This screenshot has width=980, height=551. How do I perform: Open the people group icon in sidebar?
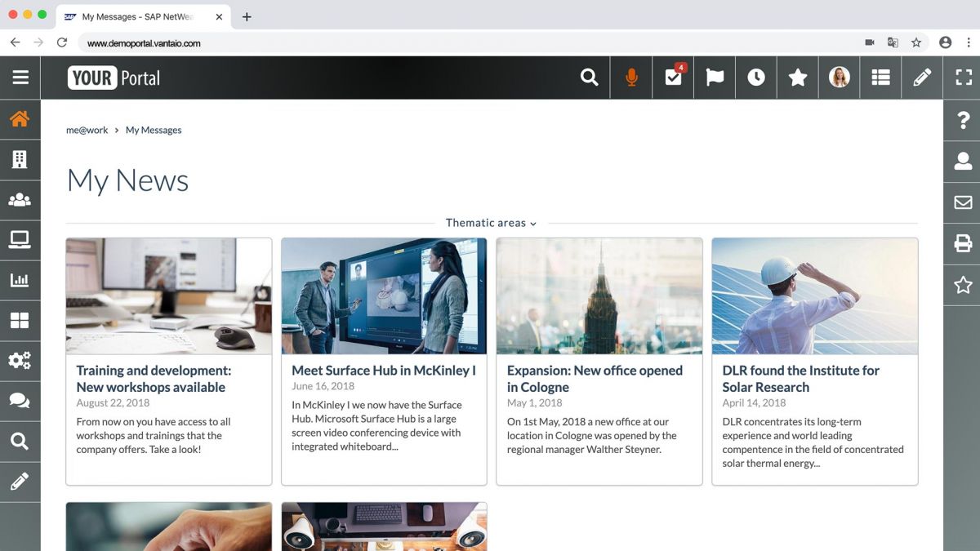[x=20, y=200]
